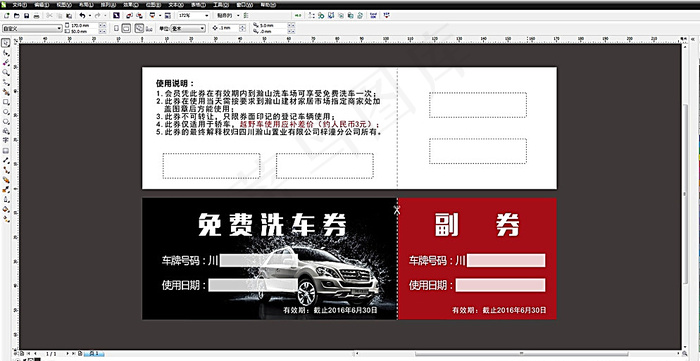Viewport: 700px width, 361px height.
Task: Click the Import icon in the toolbar
Action: click(129, 16)
